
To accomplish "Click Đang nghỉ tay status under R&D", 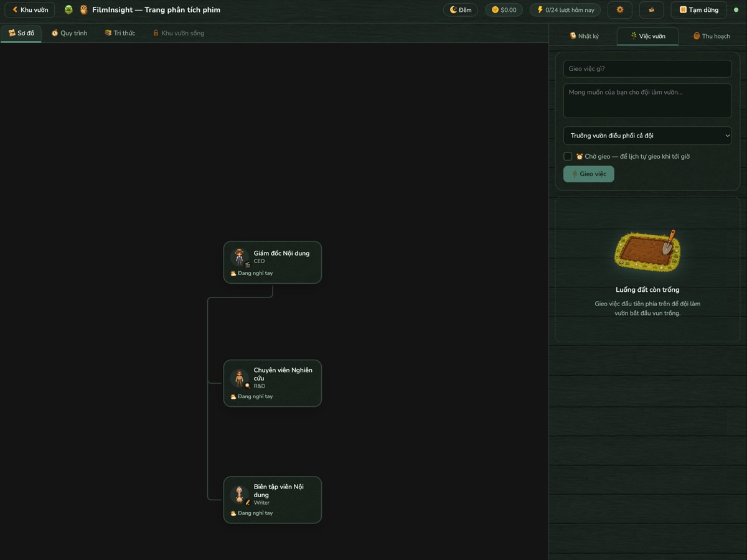I will coord(251,396).
